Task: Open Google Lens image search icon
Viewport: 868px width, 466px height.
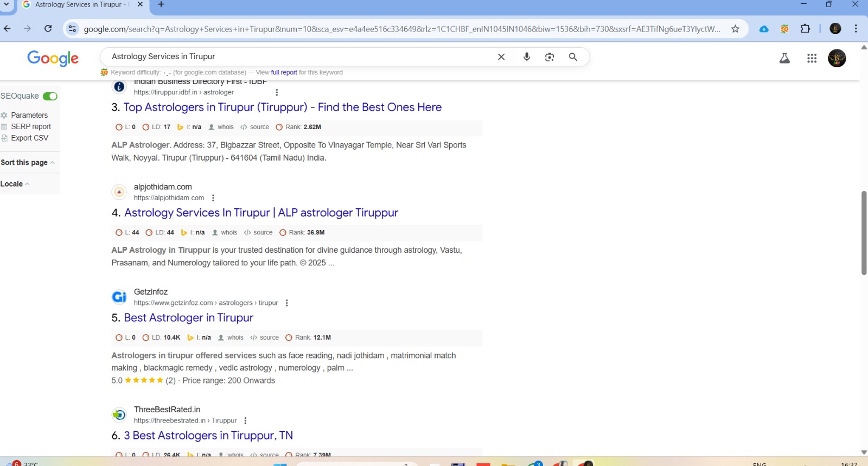Action: [550, 57]
